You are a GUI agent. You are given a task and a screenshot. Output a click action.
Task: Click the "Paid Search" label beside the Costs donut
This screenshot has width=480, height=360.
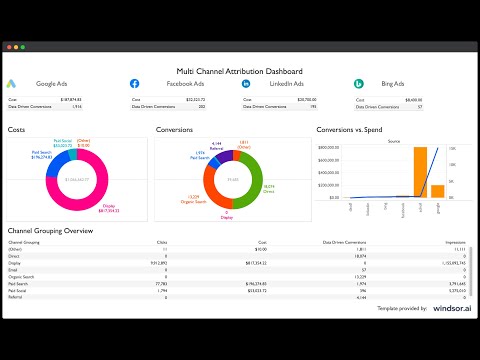tap(42, 155)
